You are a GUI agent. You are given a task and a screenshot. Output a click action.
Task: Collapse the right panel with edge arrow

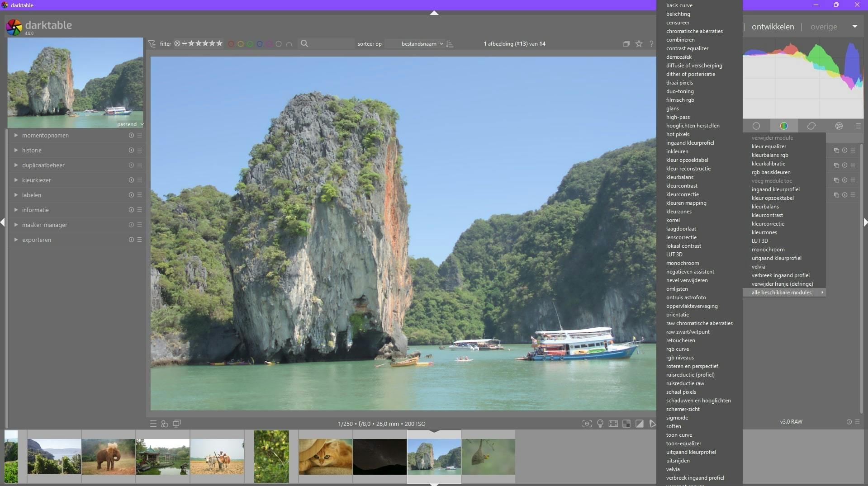tap(865, 222)
